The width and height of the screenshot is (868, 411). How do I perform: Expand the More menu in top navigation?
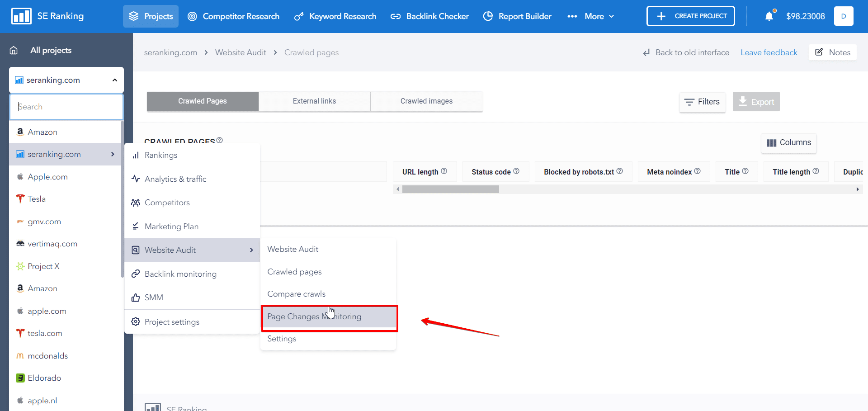coord(591,16)
